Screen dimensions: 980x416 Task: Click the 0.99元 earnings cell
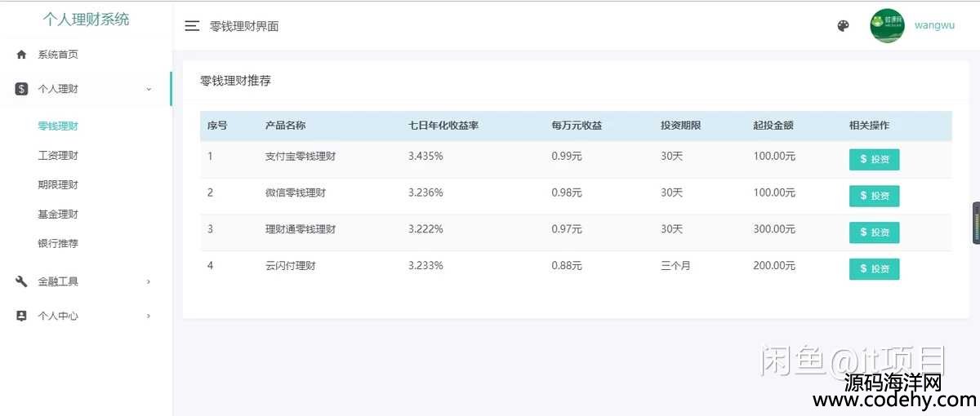pos(567,156)
